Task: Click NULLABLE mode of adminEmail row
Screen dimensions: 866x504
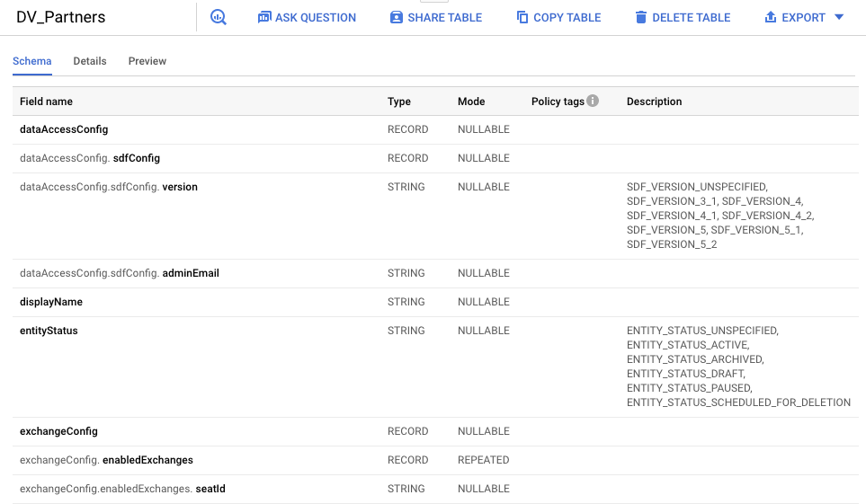Action: pyautogui.click(x=483, y=273)
